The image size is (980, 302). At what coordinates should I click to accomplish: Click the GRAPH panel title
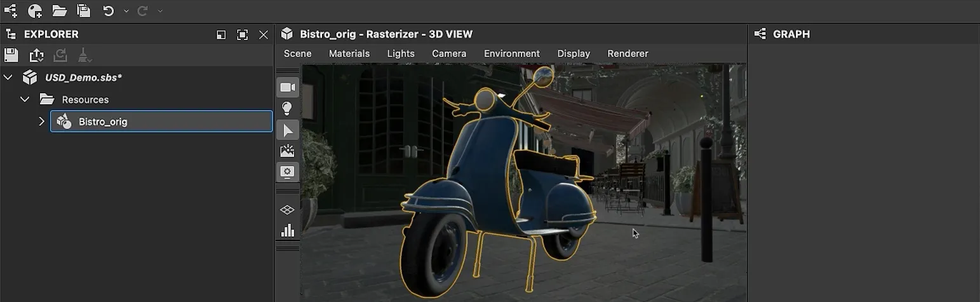tap(791, 34)
